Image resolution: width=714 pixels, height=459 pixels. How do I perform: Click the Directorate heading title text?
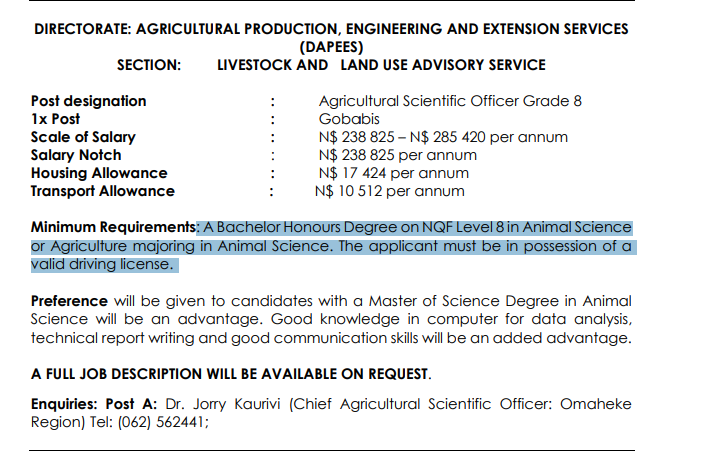pyautogui.click(x=332, y=29)
